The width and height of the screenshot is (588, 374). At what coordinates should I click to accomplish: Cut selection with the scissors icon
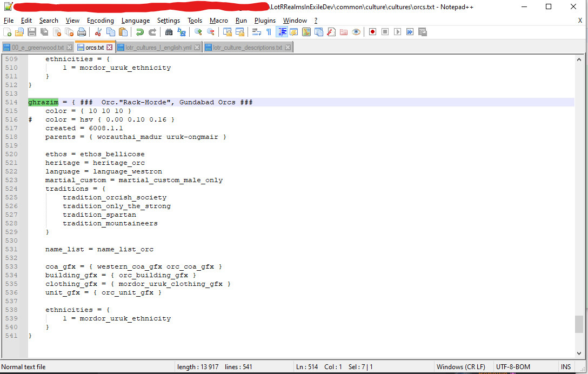tap(98, 32)
